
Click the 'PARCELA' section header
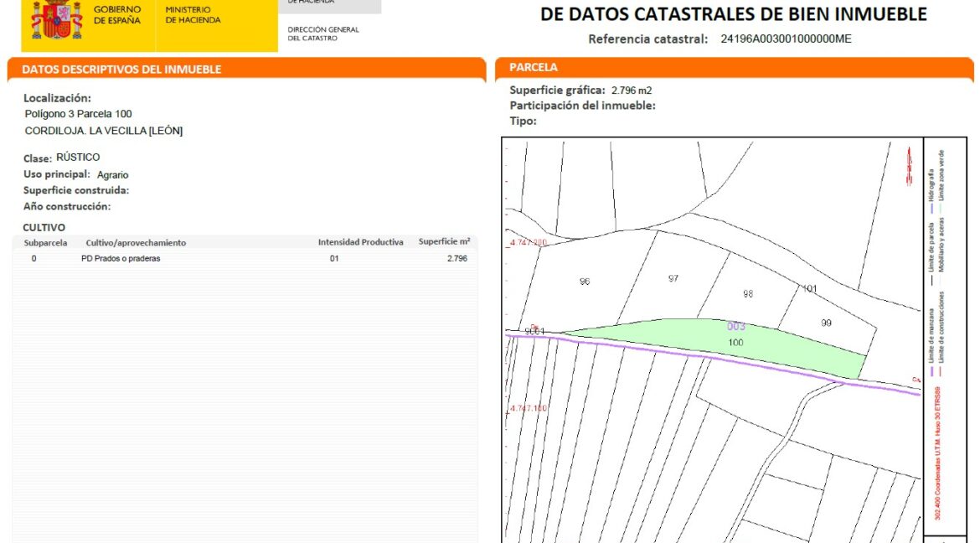pyautogui.click(x=533, y=67)
